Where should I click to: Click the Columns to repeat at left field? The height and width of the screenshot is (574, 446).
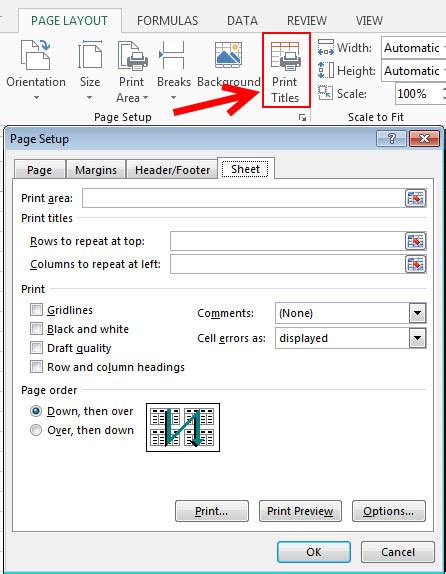click(x=287, y=264)
